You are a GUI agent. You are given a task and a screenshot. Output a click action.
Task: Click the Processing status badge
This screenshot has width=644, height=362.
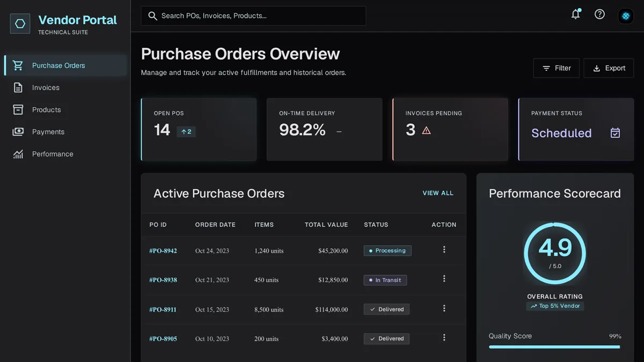[x=387, y=250]
